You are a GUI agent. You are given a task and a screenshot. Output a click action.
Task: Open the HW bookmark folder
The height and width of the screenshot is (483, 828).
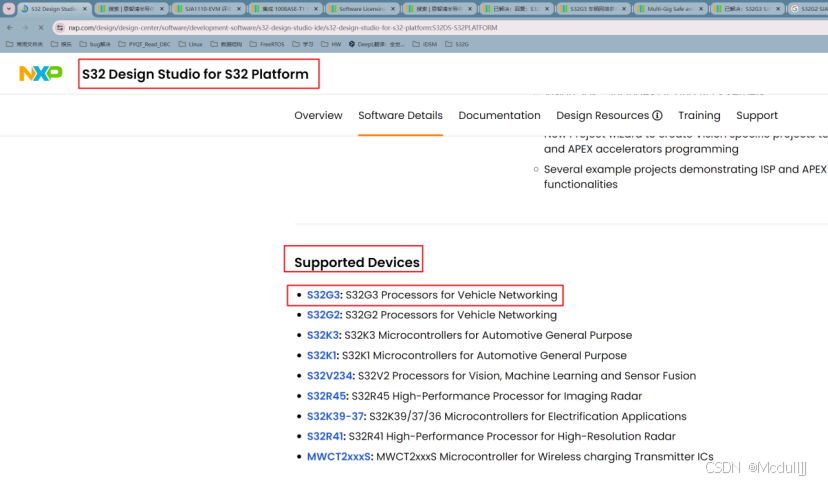click(331, 44)
